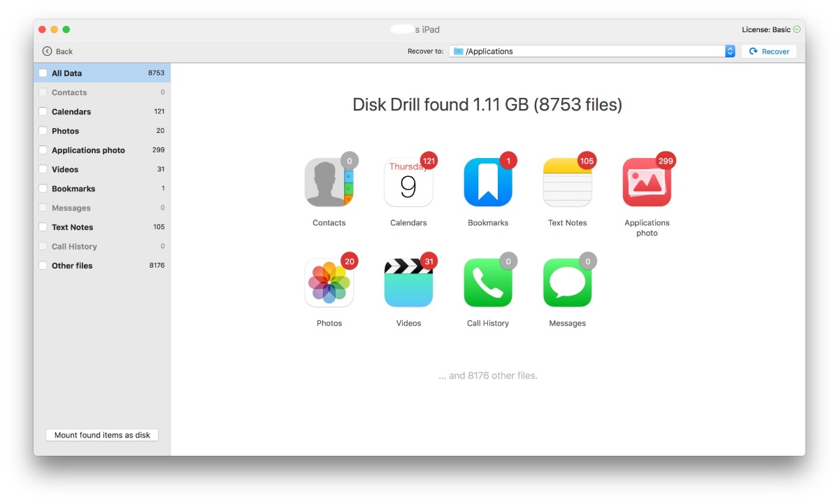Select Calendars row in sidebar
This screenshot has height=504, width=839.
(x=102, y=111)
